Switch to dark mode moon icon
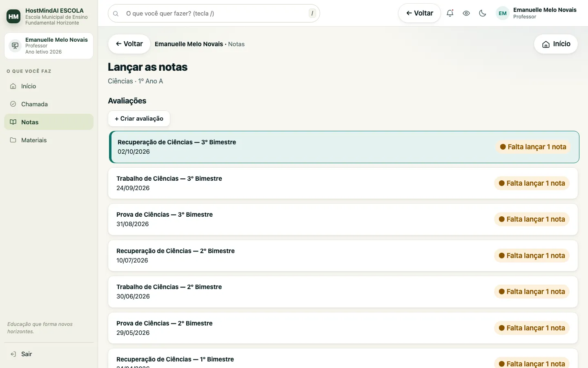This screenshot has width=588, height=368. [483, 13]
